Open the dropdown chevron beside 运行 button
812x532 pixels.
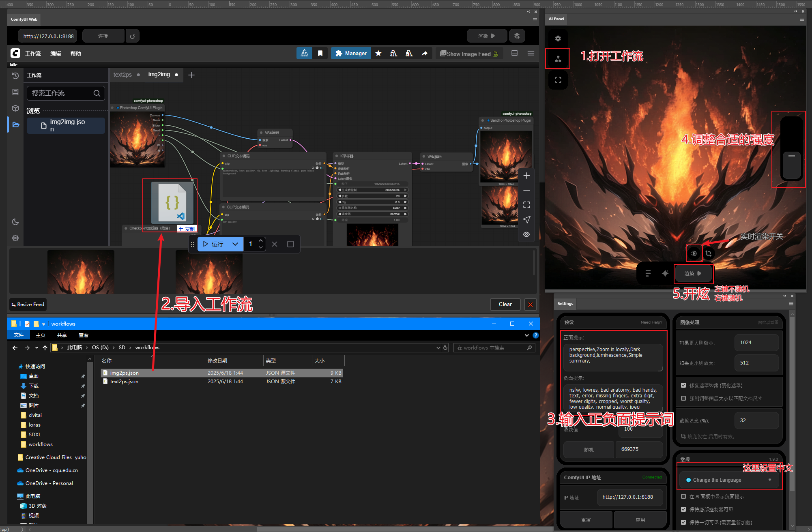pyautogui.click(x=235, y=244)
